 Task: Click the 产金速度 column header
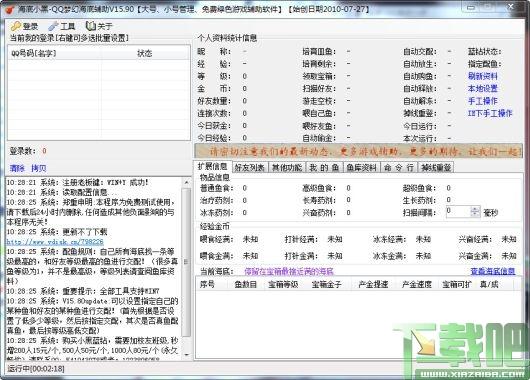tap(416, 284)
